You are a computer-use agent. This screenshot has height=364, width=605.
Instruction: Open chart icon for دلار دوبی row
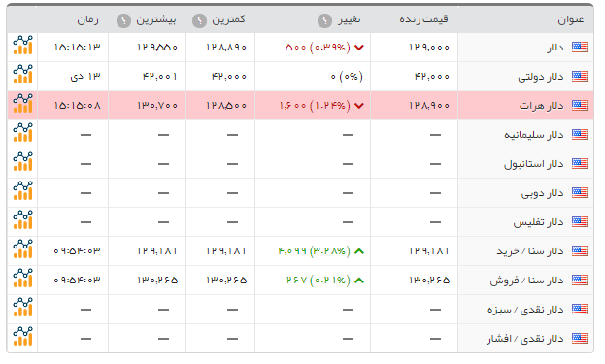tap(22, 191)
